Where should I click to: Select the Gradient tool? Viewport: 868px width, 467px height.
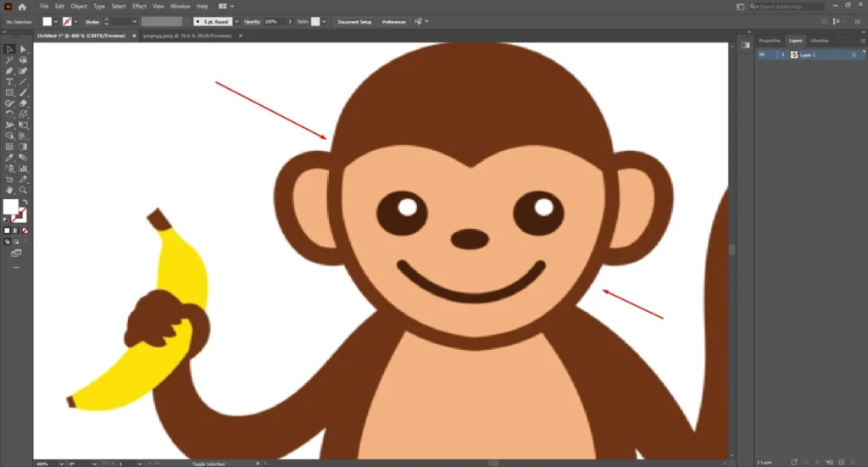[23, 147]
